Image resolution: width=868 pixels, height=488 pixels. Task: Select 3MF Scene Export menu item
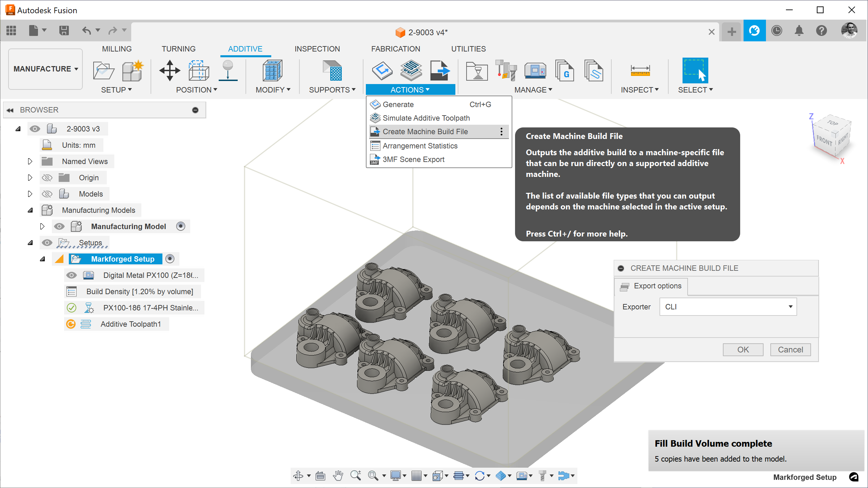point(413,159)
